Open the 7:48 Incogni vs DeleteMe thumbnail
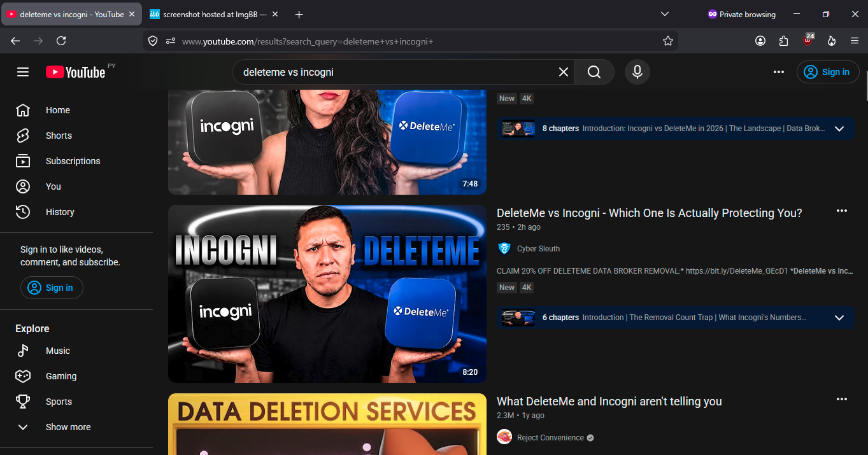 327,142
